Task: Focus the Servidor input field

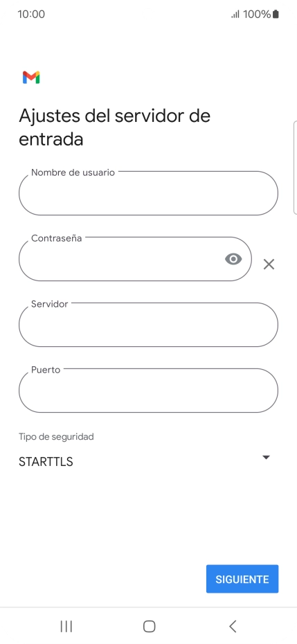Action: click(148, 325)
